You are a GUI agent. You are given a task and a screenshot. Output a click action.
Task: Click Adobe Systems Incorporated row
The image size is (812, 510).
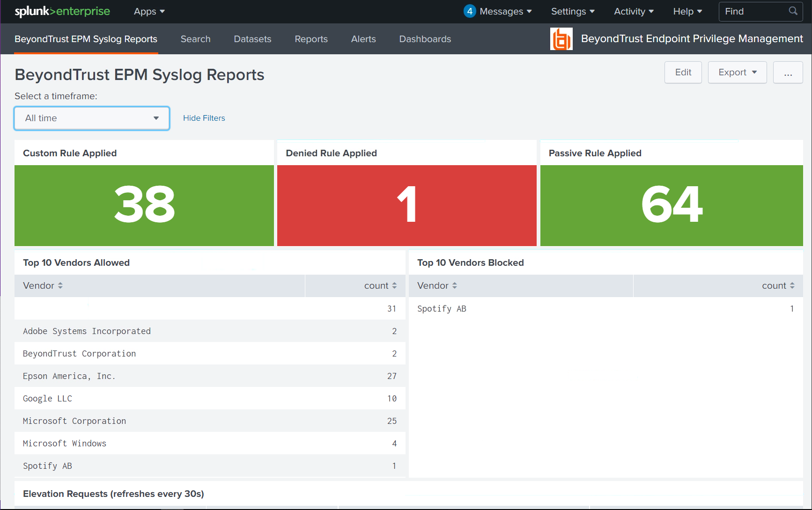(x=210, y=331)
